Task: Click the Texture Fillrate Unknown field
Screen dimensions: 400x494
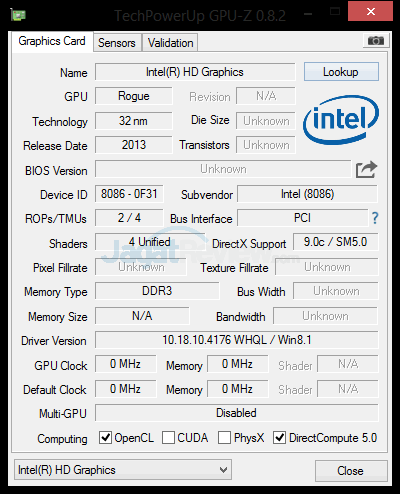Action: click(x=327, y=267)
